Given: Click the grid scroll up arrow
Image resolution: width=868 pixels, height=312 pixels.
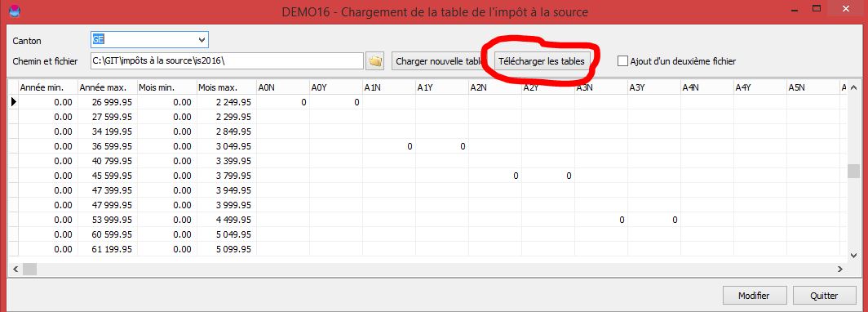Looking at the screenshot, I should [853, 87].
